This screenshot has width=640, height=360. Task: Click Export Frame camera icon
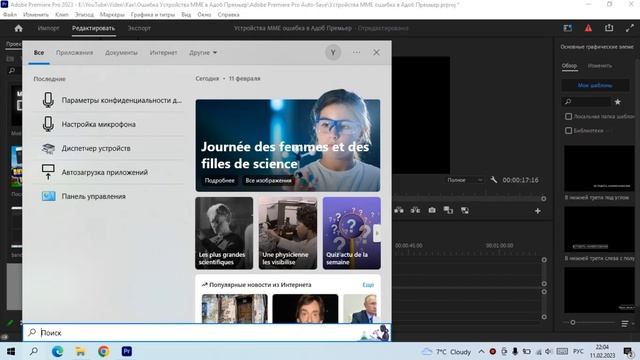tap(432, 210)
